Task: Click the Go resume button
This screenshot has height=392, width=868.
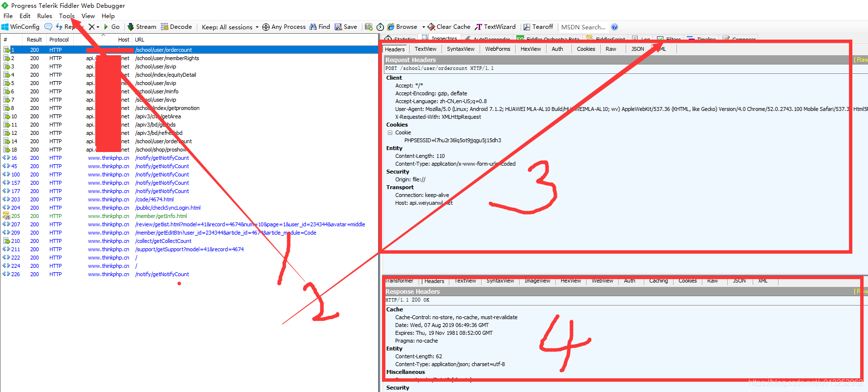Action: tap(112, 27)
